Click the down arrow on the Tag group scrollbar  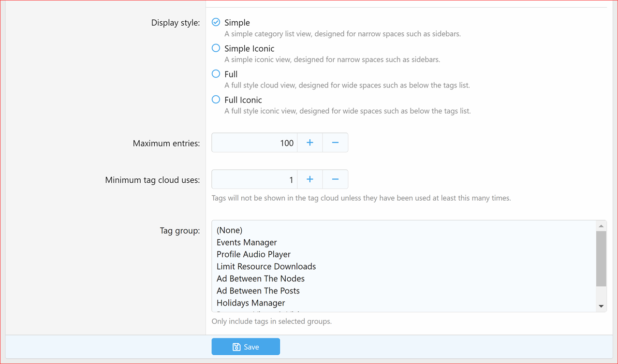(601, 305)
